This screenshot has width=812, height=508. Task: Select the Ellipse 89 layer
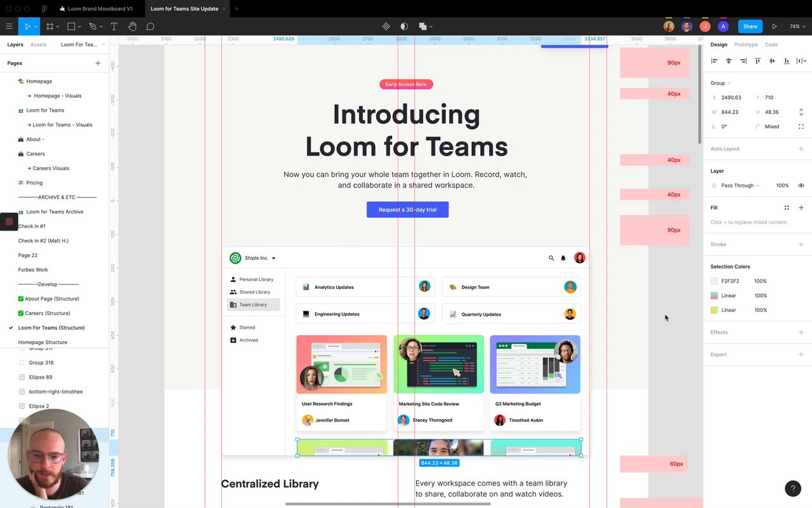(41, 377)
